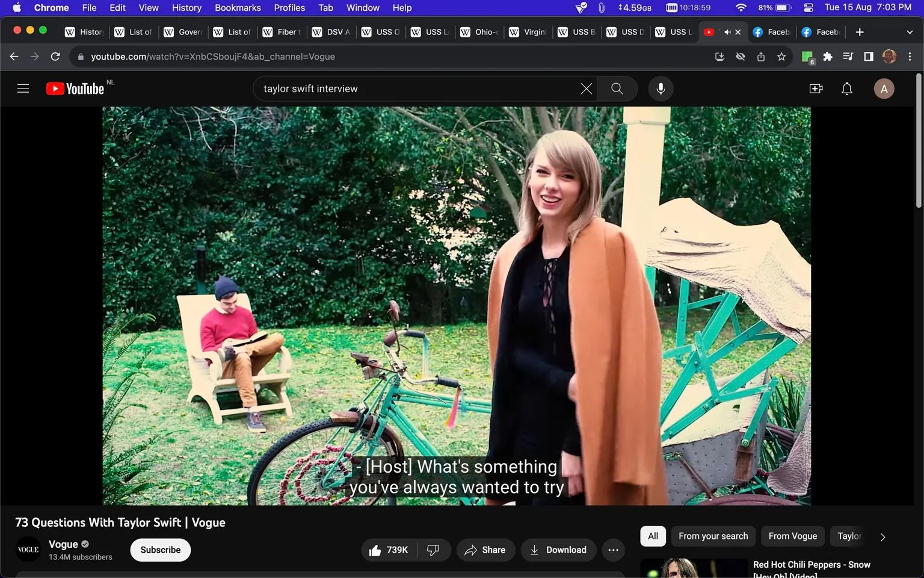Subscribe to the Vogue channel
This screenshot has width=924, height=578.
tap(161, 550)
